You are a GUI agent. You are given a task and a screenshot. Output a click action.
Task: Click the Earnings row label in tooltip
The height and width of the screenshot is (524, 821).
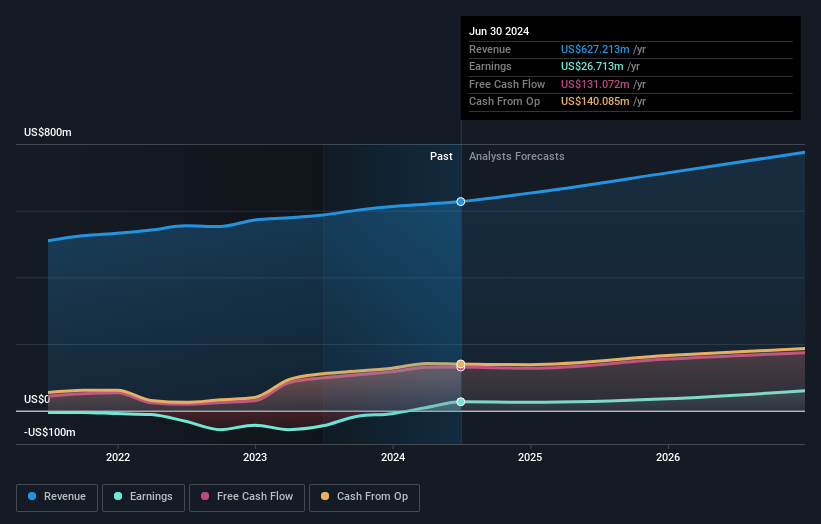(x=490, y=66)
